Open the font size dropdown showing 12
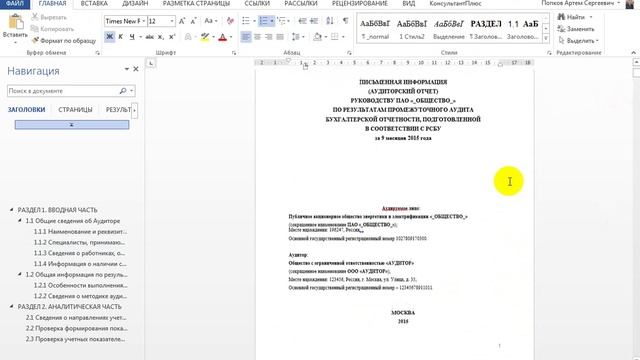 [x=172, y=21]
